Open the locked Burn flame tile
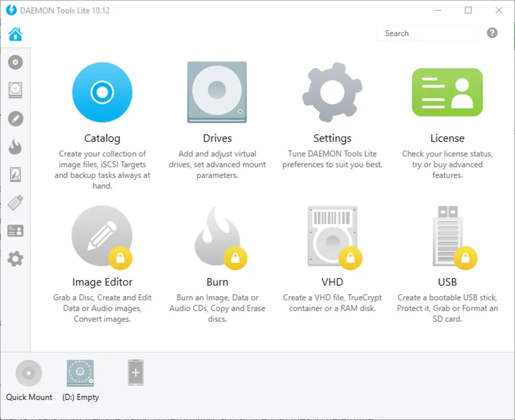The height and width of the screenshot is (420, 515). pos(219,237)
